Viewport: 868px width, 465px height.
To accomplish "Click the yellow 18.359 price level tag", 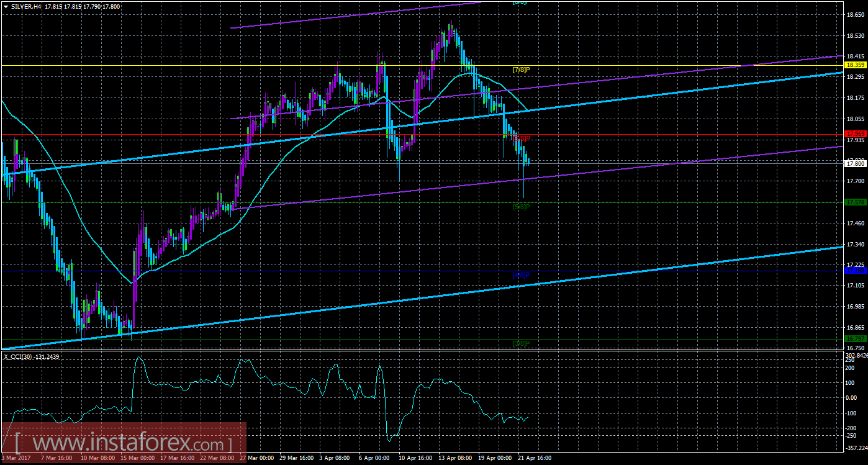I will point(855,65).
